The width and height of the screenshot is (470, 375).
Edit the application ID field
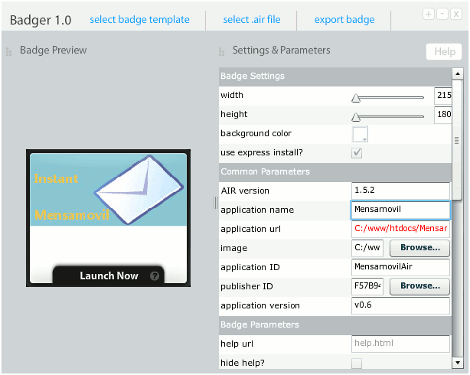coord(400,267)
